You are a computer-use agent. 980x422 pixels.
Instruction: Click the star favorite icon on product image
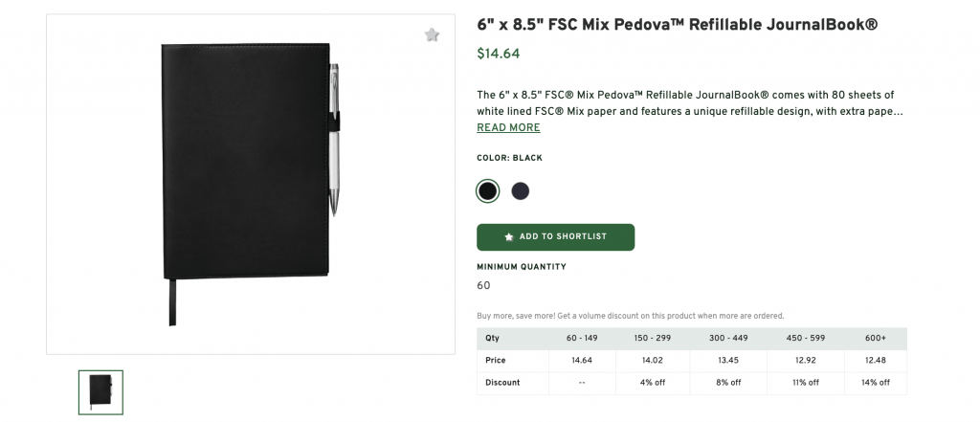(x=432, y=35)
